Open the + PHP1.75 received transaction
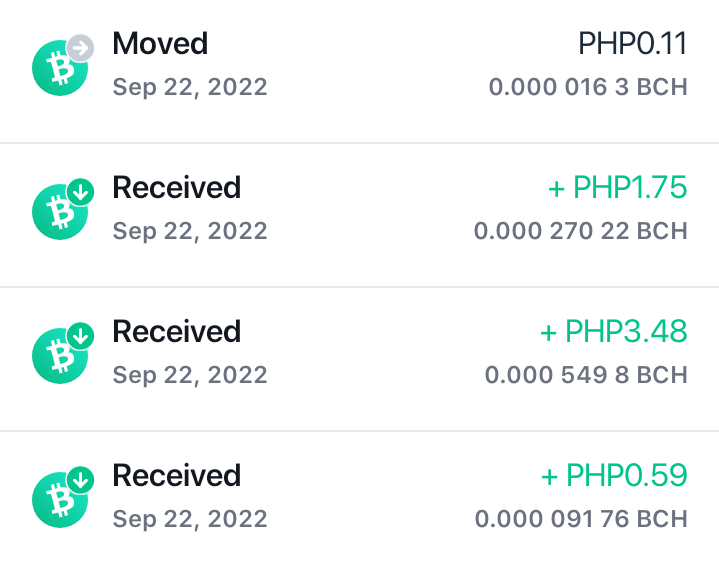The image size is (719, 571). 360,215
